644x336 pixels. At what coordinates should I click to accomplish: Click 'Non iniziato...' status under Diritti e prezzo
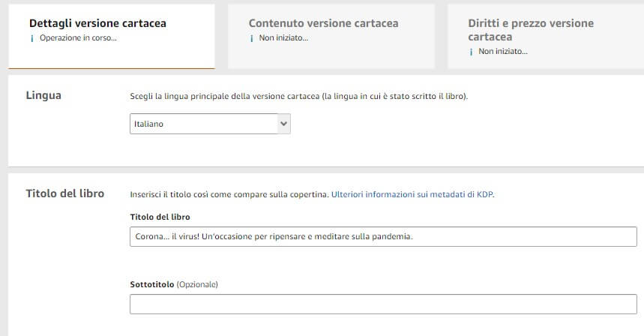(503, 52)
